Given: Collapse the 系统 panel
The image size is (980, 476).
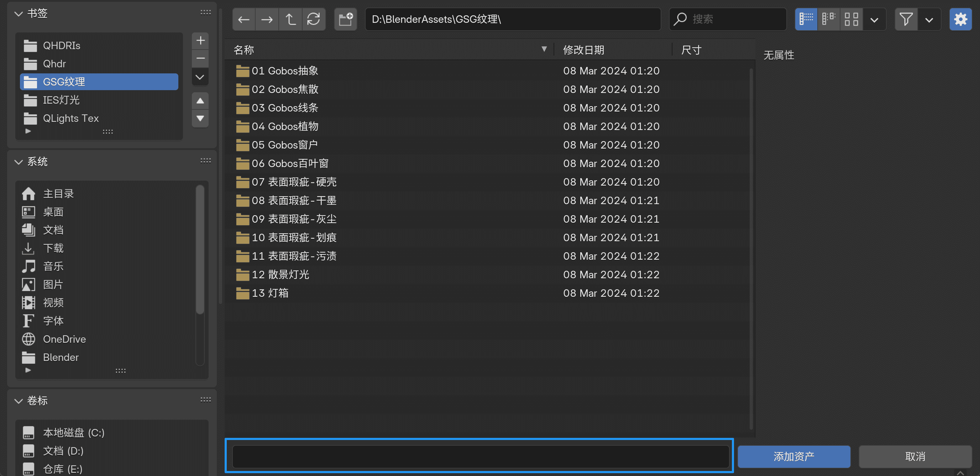Looking at the screenshot, I should coord(18,162).
